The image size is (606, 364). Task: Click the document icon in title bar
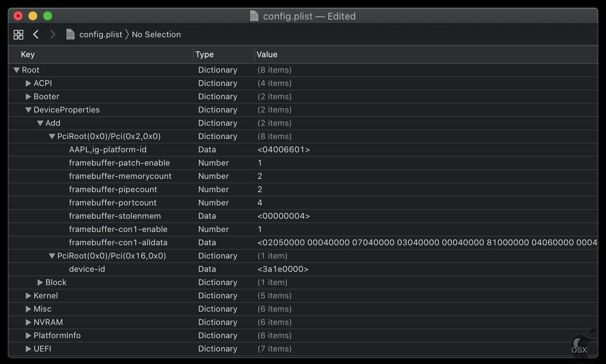254,16
